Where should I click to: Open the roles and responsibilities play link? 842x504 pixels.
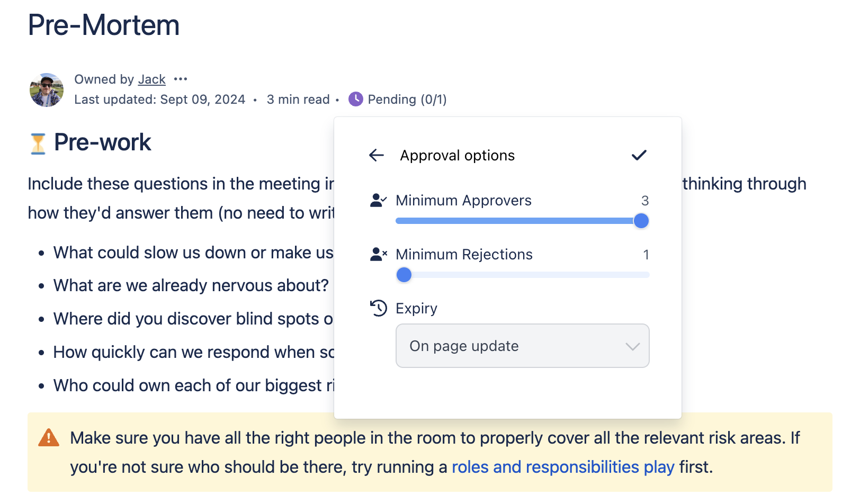(562, 467)
